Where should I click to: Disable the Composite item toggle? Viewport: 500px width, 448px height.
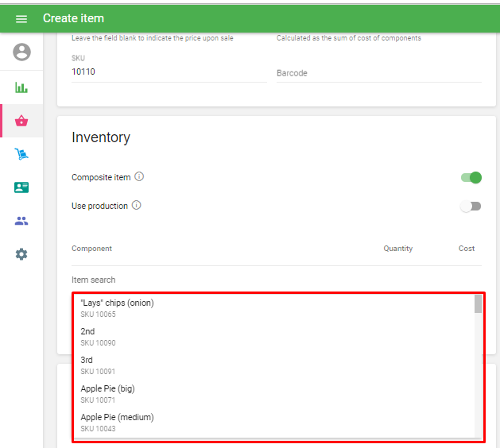(x=471, y=177)
